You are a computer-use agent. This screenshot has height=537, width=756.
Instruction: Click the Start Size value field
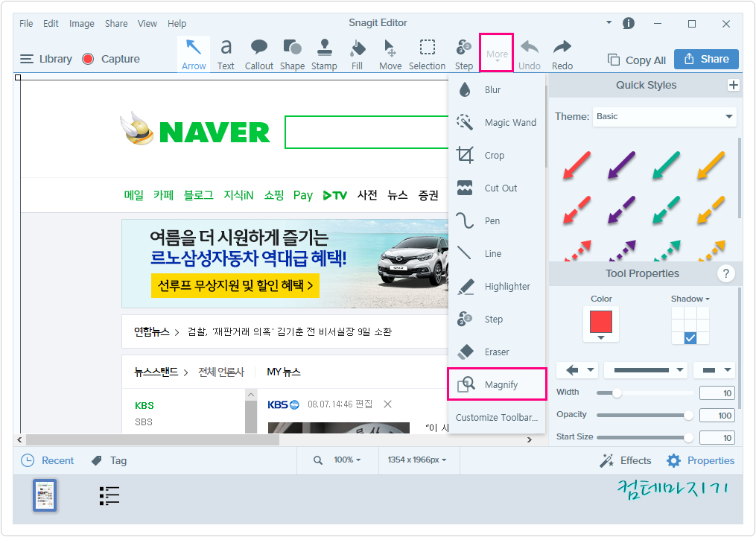[x=717, y=438]
